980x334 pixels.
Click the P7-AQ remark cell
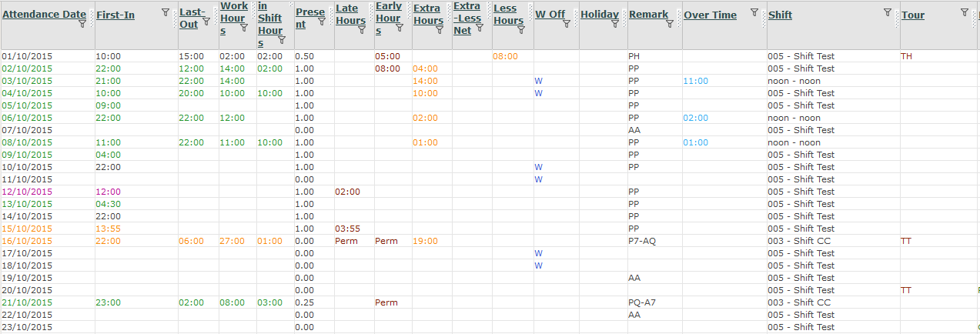point(642,241)
